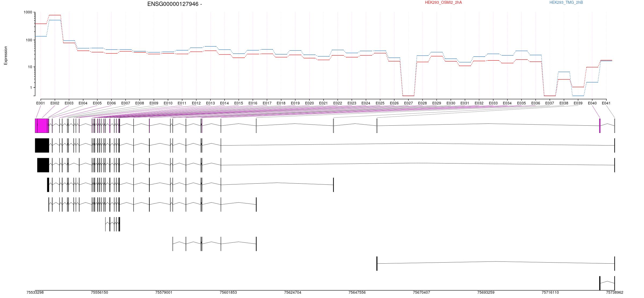Click exon label E015
The height and width of the screenshot is (298, 644).
239,103
